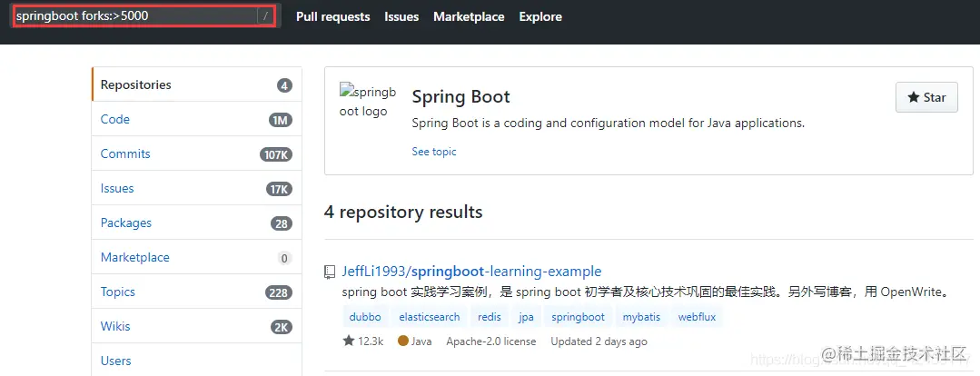Click the redis topic tag
The height and width of the screenshot is (376, 980).
[490, 317]
